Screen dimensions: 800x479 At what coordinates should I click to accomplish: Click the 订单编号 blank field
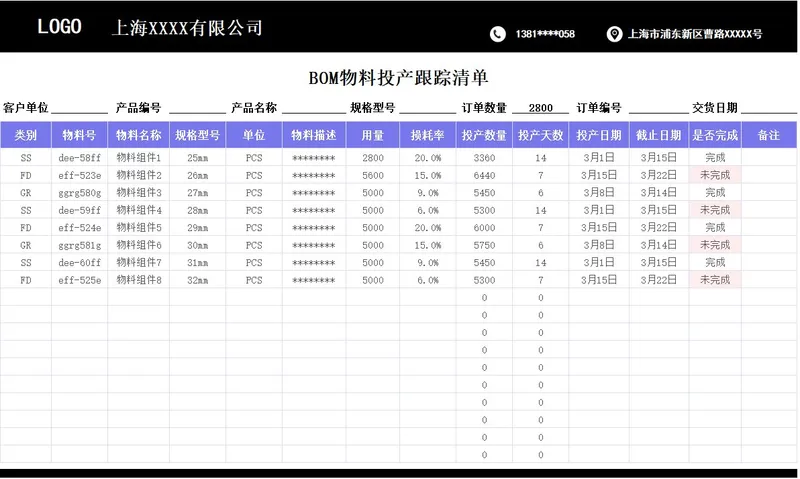coord(659,108)
